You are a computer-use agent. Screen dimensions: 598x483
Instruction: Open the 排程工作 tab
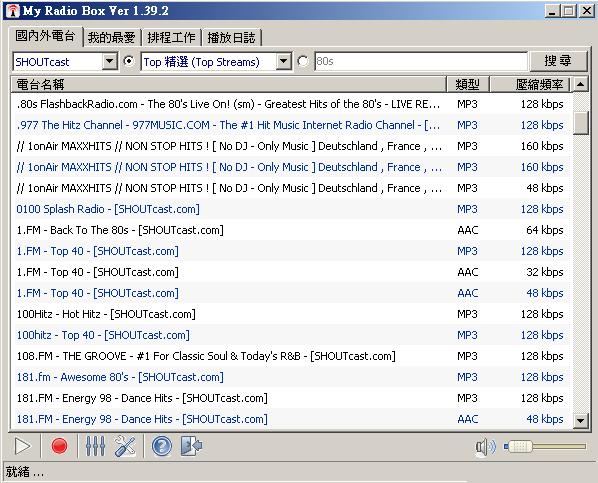tap(171, 37)
